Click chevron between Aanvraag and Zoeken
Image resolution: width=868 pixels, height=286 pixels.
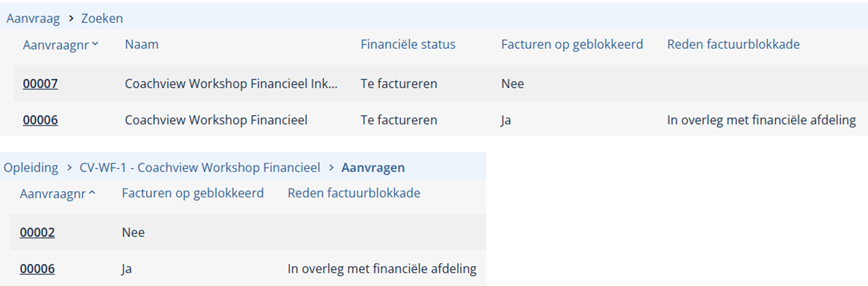click(x=71, y=18)
